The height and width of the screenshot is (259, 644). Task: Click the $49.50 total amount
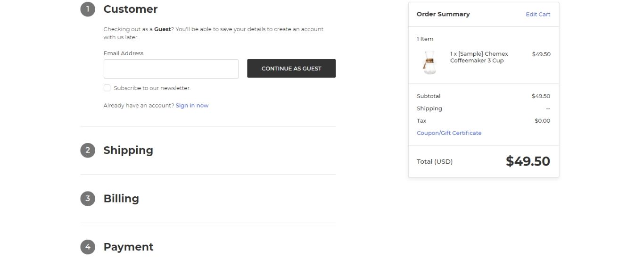528,161
